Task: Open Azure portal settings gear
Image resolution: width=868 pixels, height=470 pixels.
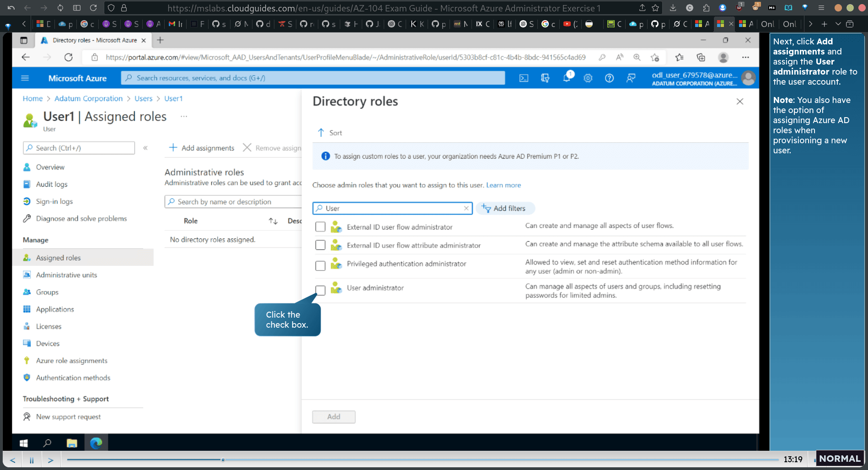Action: coord(588,78)
